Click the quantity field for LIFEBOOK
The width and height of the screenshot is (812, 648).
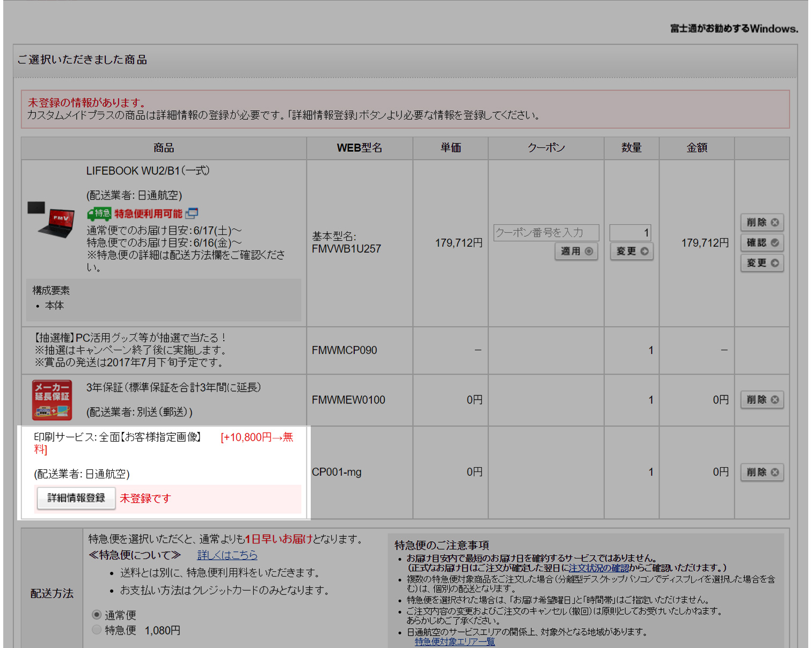[631, 233]
